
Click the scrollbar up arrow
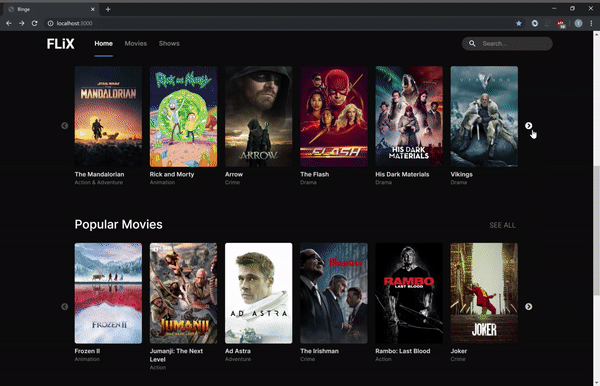click(x=597, y=34)
